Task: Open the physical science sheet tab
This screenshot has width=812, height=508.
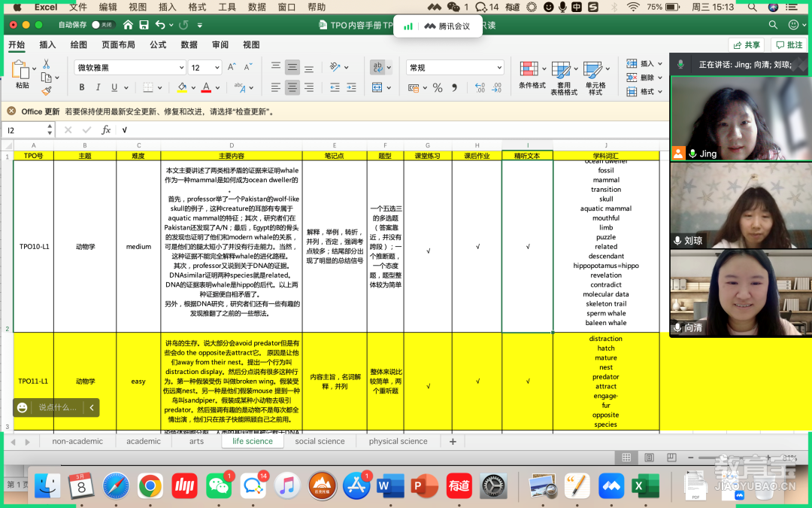Action: point(398,441)
